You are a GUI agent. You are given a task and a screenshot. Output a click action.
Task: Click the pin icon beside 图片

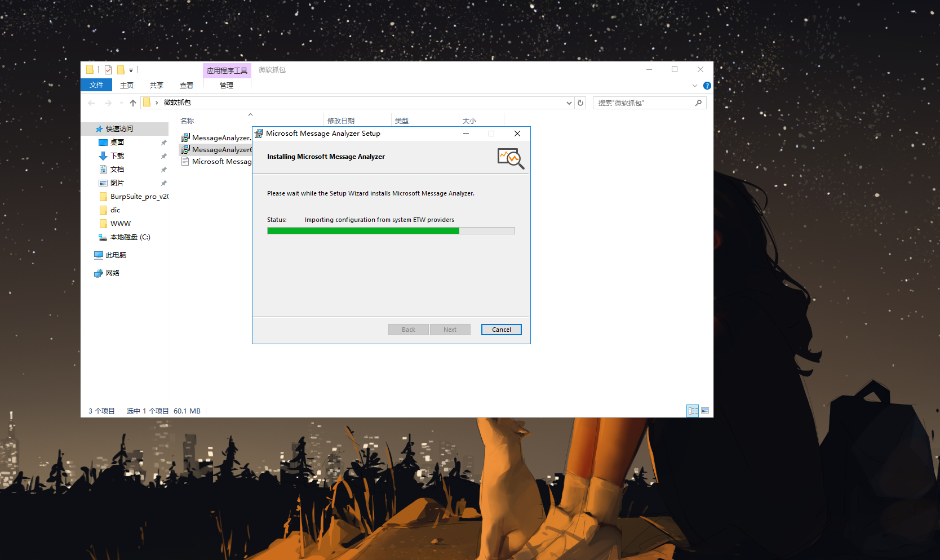click(x=163, y=183)
